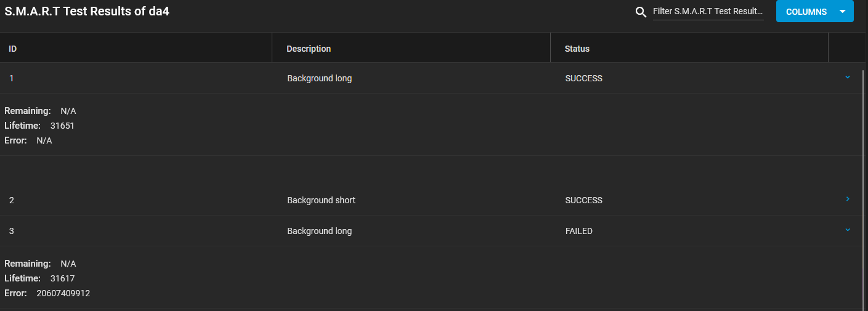Sort by the Status column header
The width and height of the screenshot is (868, 311).
[577, 49]
